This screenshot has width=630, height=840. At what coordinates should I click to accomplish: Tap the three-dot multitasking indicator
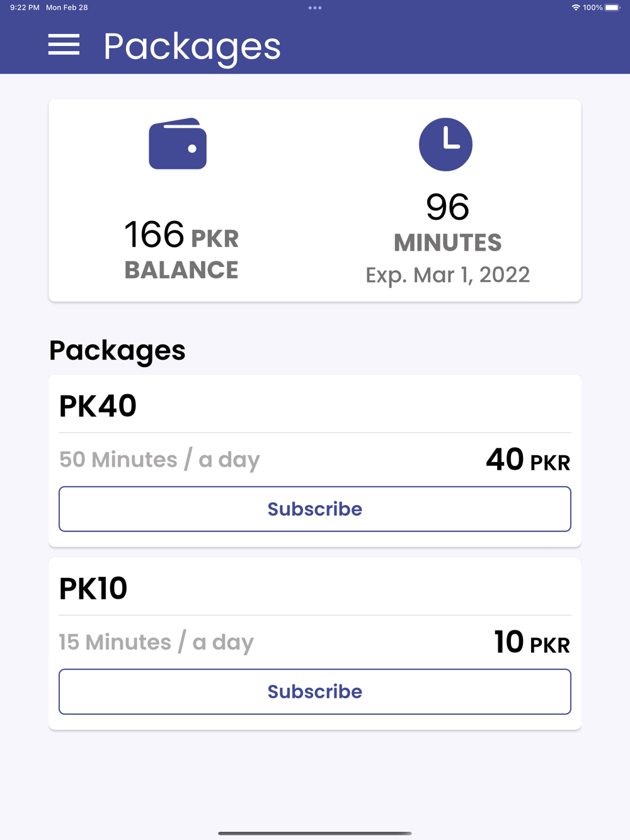(x=315, y=8)
